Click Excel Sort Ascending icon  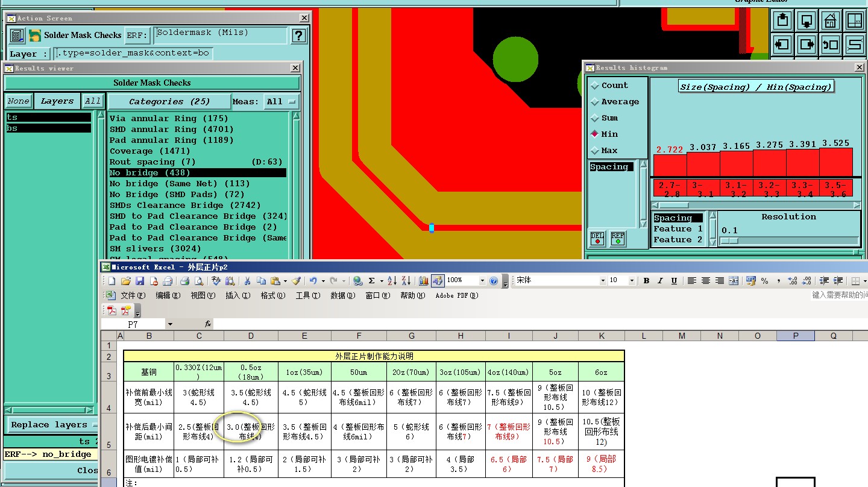[392, 281]
